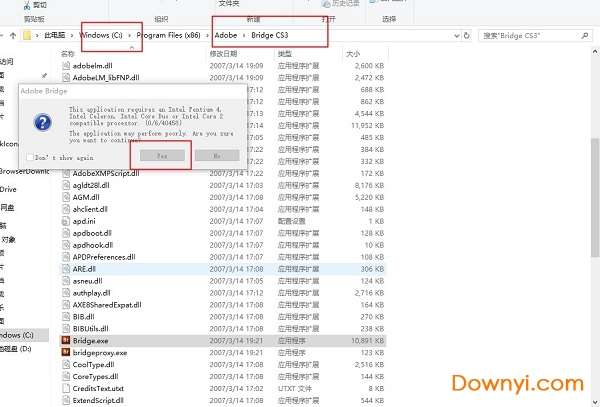Select the Drive item in navigation pane
The height and width of the screenshot is (407, 600).
[x=8, y=189]
